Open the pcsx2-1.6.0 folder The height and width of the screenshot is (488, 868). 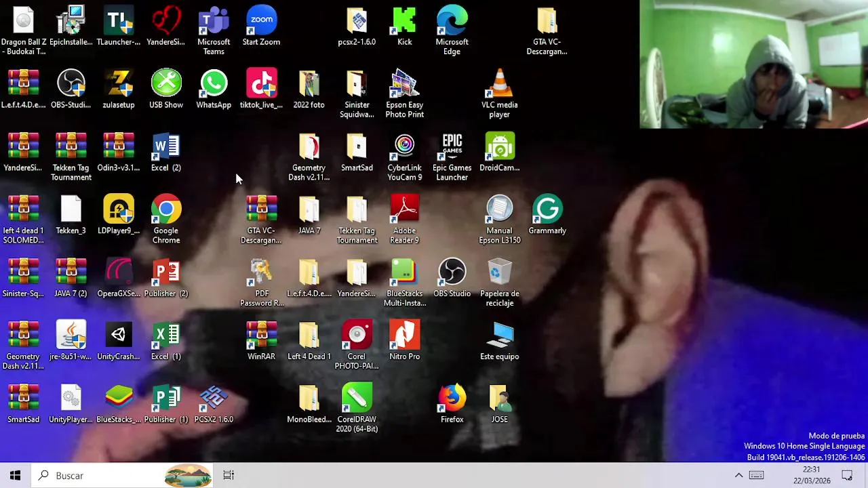click(x=357, y=26)
